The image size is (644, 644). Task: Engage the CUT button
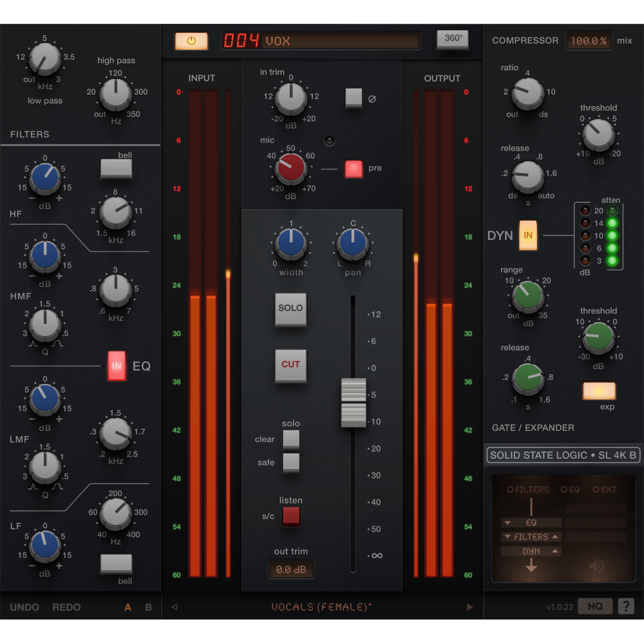[x=290, y=365]
